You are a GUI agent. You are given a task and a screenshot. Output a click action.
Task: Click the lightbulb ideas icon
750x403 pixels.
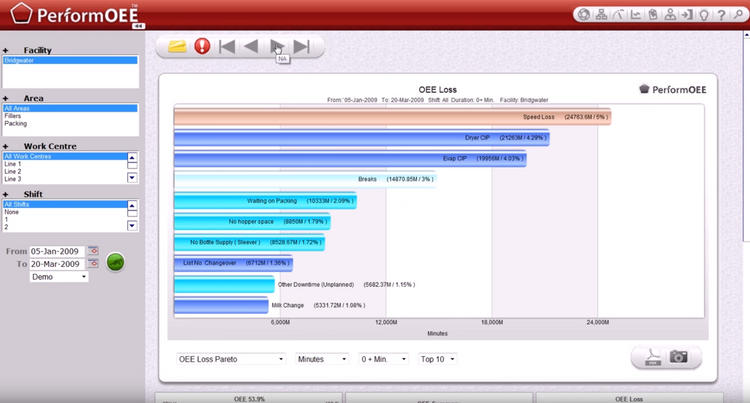704,14
